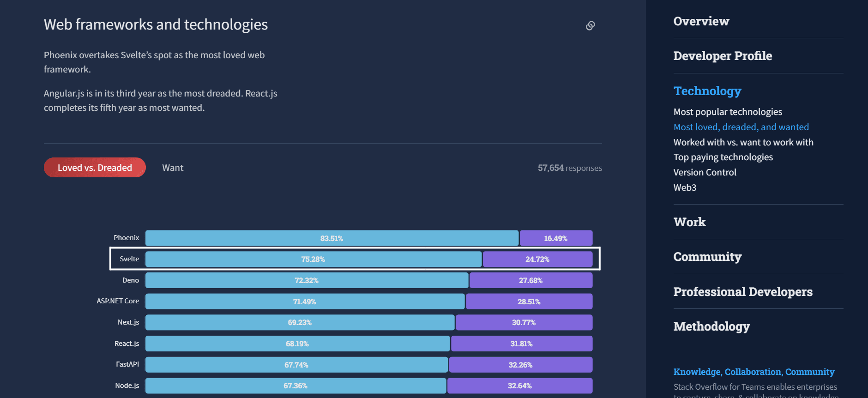
Task: Go to Professional Developers section
Action: tap(743, 292)
